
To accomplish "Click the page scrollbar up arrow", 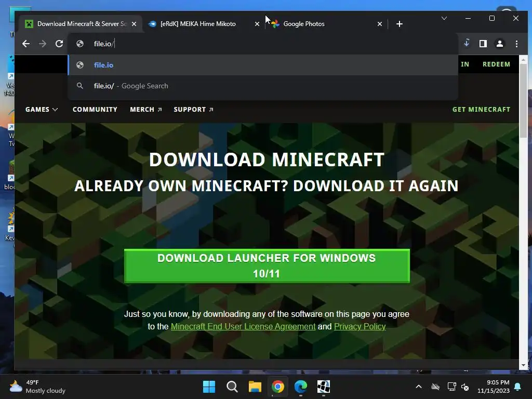I will point(523,60).
